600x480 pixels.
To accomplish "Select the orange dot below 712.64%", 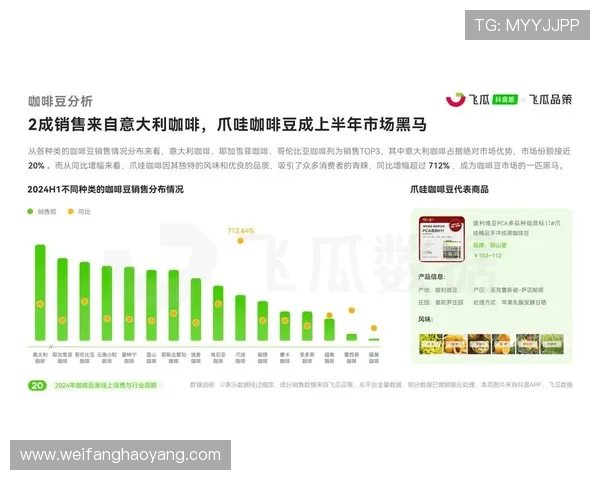I will pos(240,241).
